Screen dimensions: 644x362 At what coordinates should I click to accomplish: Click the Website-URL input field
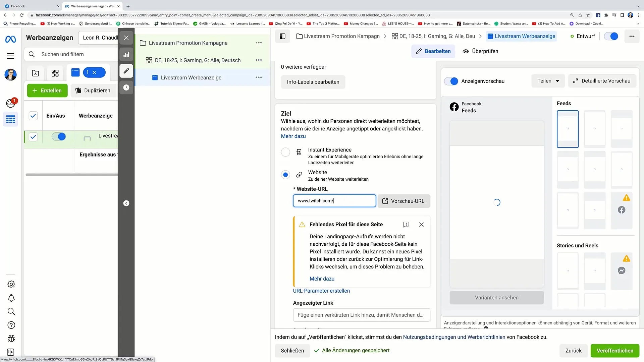[x=334, y=201]
